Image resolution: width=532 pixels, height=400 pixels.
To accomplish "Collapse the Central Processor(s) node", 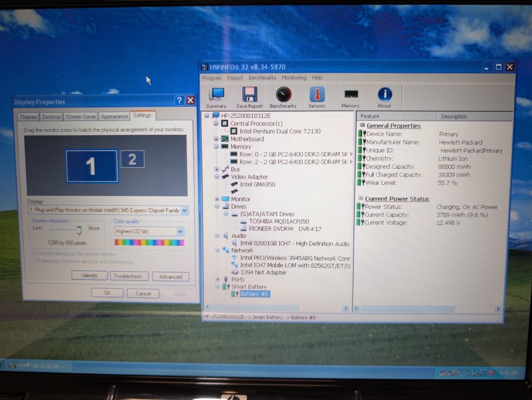I will point(216,124).
